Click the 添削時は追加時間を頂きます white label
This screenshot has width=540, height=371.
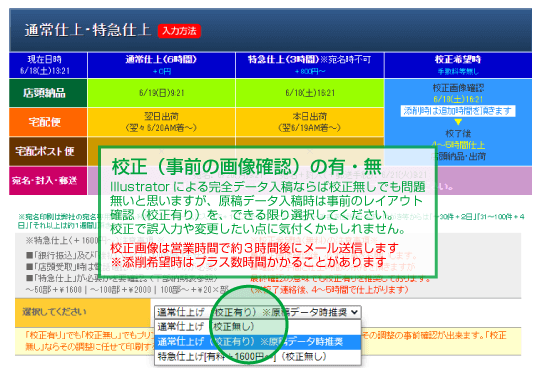click(x=458, y=111)
